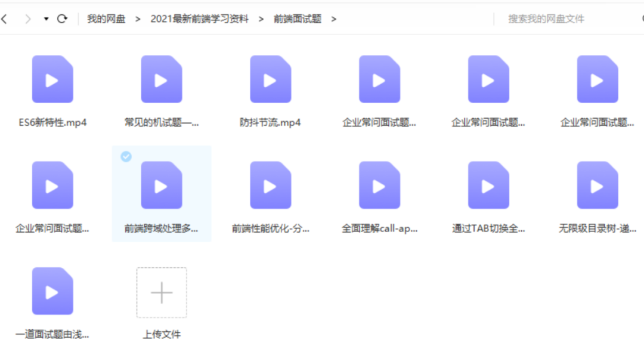Go back to 2021最新前端学习资料 folder
The image size is (644, 355).
pyautogui.click(x=200, y=18)
